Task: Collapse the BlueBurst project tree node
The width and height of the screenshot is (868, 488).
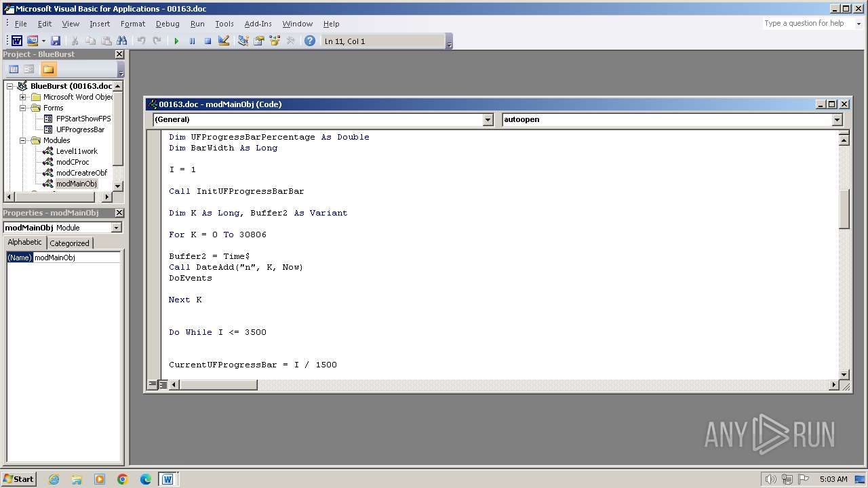Action: [x=10, y=86]
